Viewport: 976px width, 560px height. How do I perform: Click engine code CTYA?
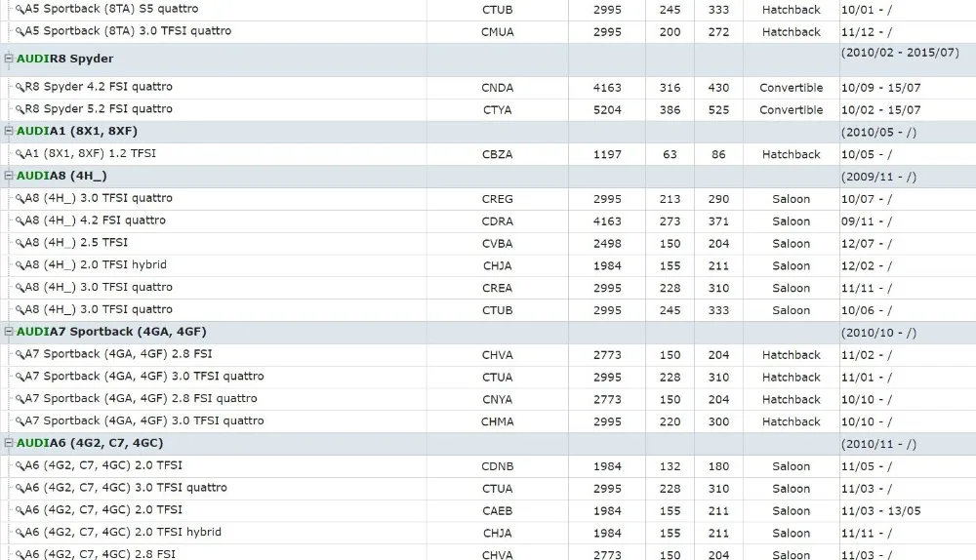[x=498, y=110]
